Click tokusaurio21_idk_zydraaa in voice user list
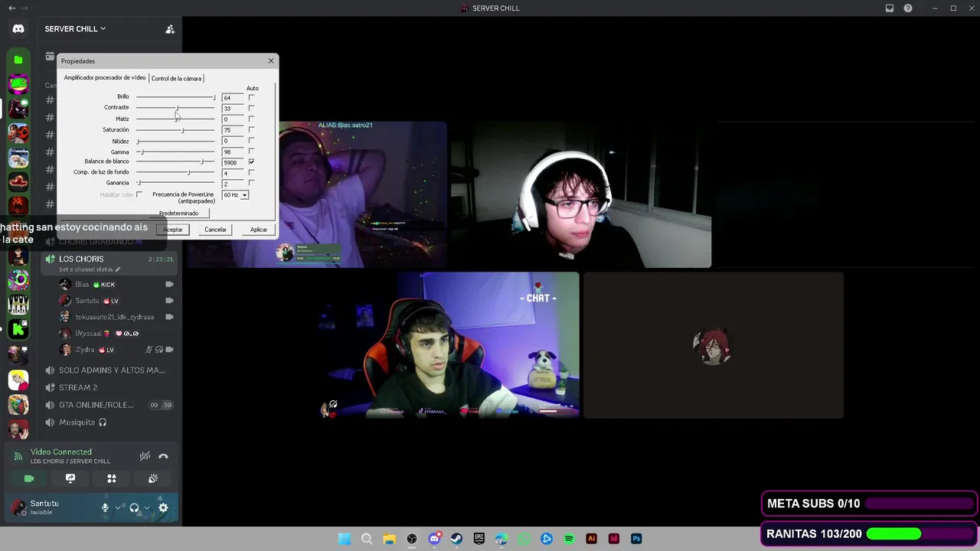980x551 pixels. click(115, 317)
